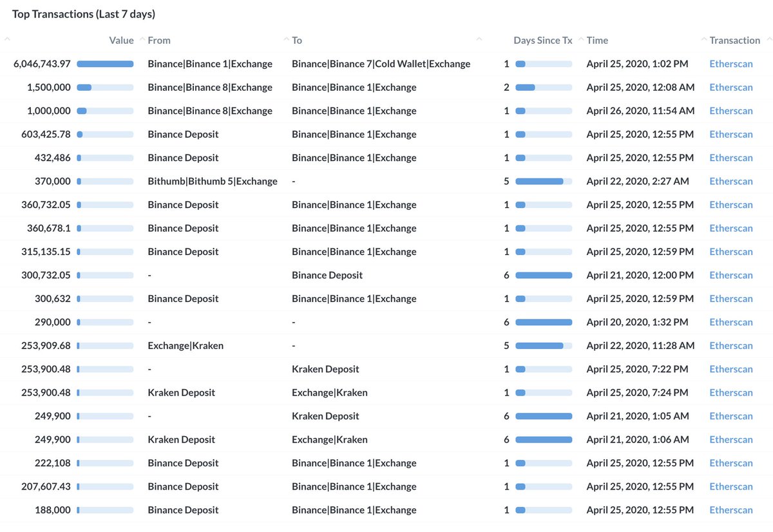Click the days bar in the 370,000 row

click(x=544, y=181)
